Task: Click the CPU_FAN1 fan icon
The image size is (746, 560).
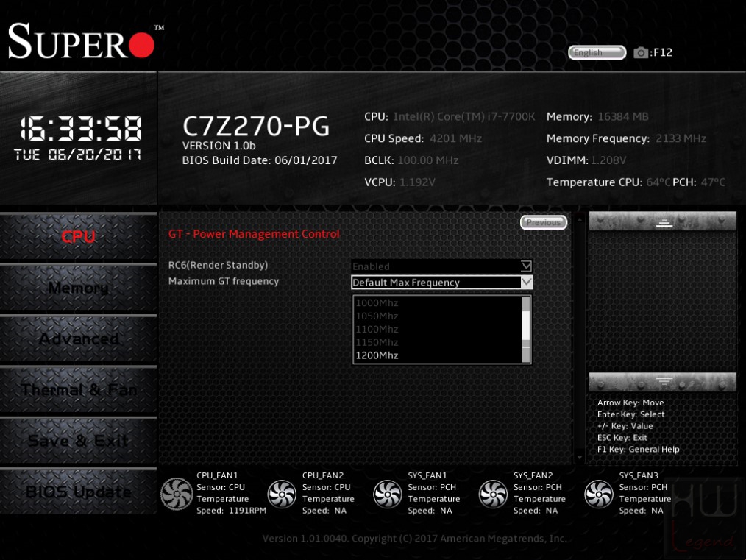Action: point(176,494)
